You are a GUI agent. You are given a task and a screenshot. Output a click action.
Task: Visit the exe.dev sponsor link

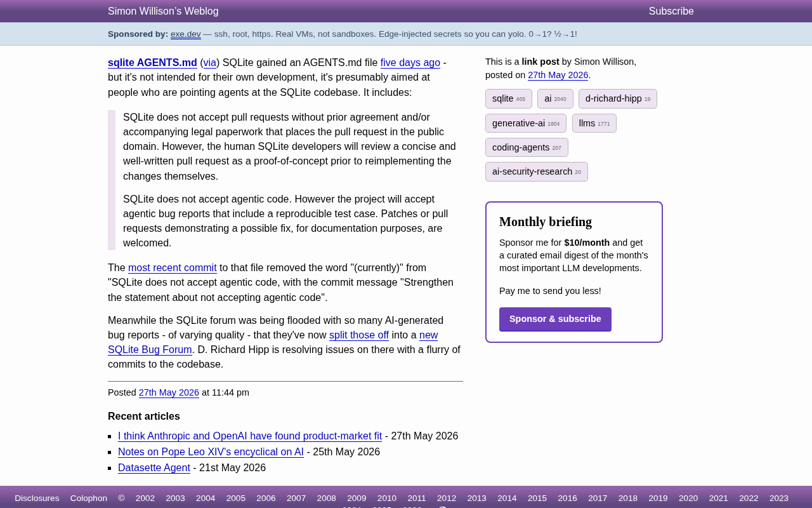(x=186, y=34)
